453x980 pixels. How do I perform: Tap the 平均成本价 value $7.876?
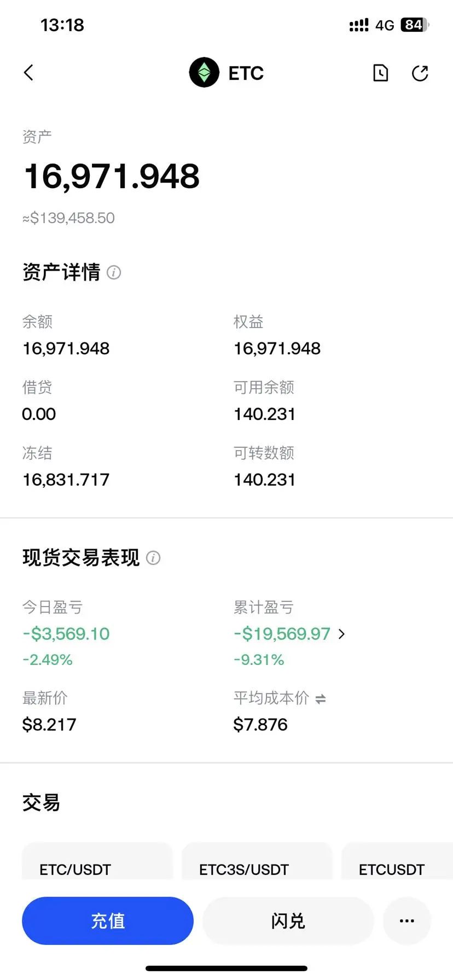[260, 725]
